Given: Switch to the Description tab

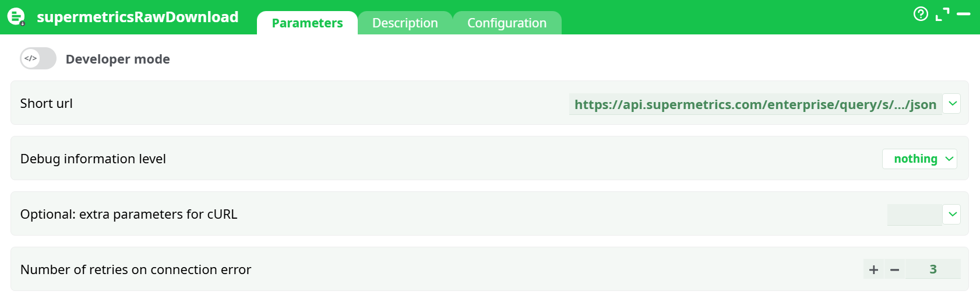Looking at the screenshot, I should [405, 23].
